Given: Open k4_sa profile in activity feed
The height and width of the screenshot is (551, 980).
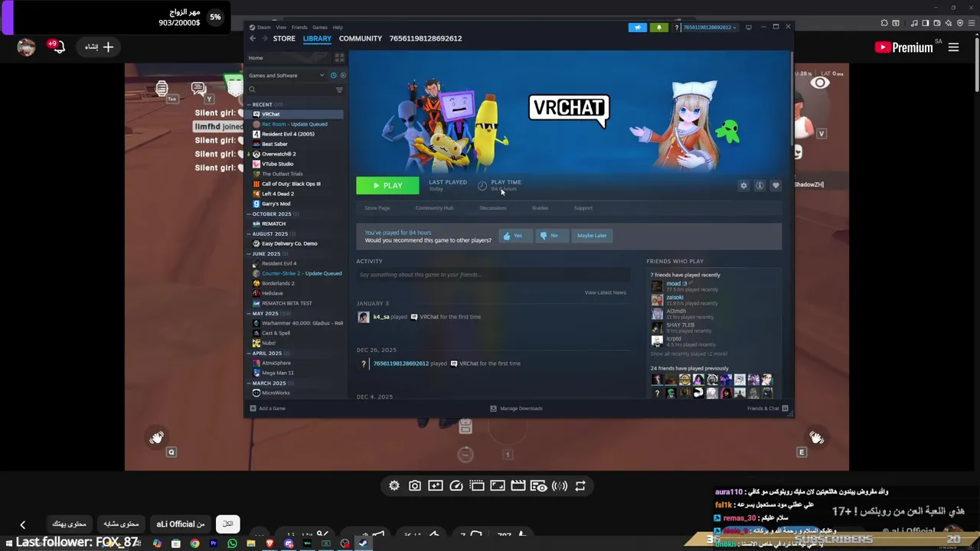Looking at the screenshot, I should coord(381,317).
